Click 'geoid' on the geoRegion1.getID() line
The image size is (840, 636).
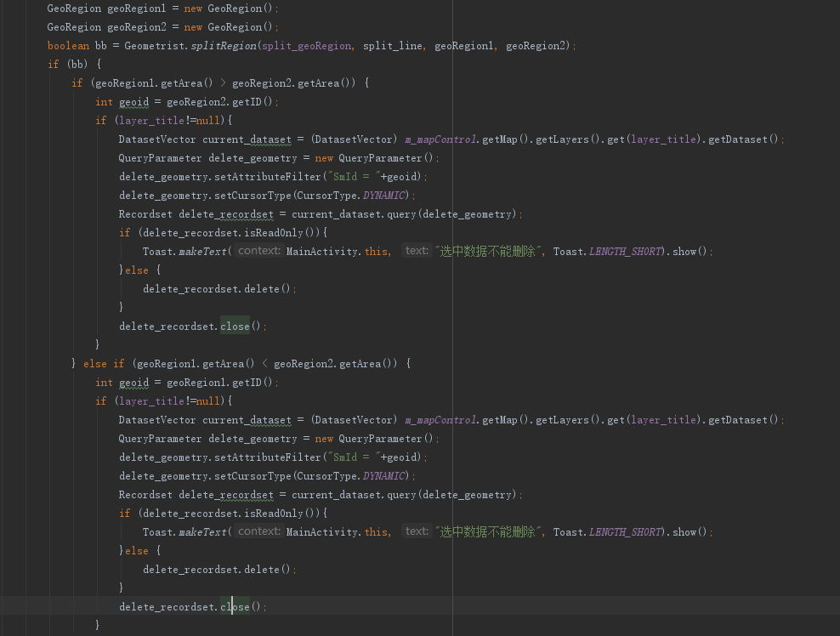click(x=134, y=383)
